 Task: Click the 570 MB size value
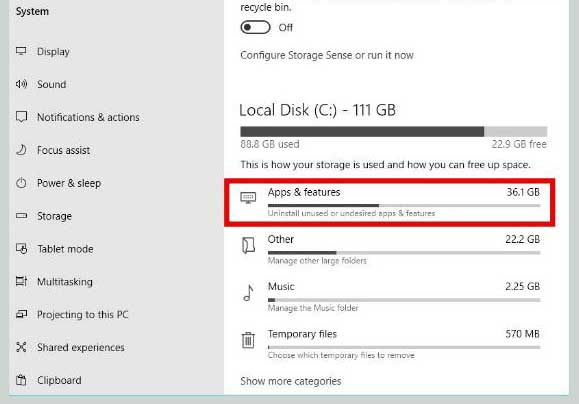click(x=523, y=334)
